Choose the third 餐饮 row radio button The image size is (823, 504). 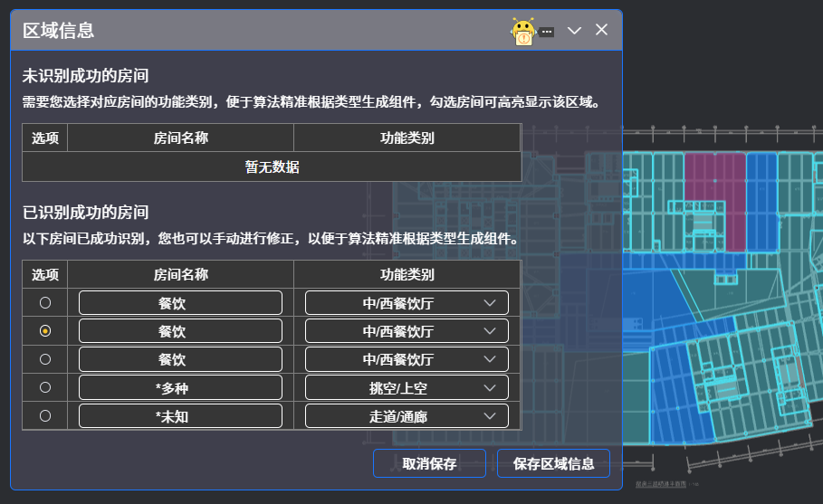(45, 359)
